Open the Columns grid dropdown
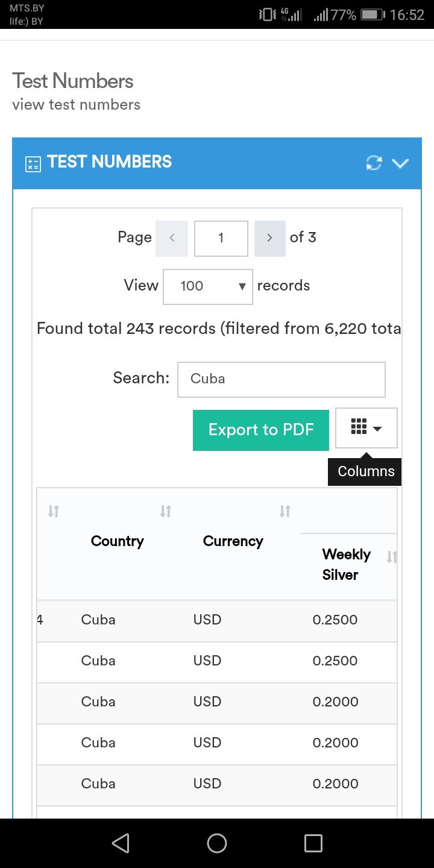This screenshot has width=434, height=868. coord(366,428)
